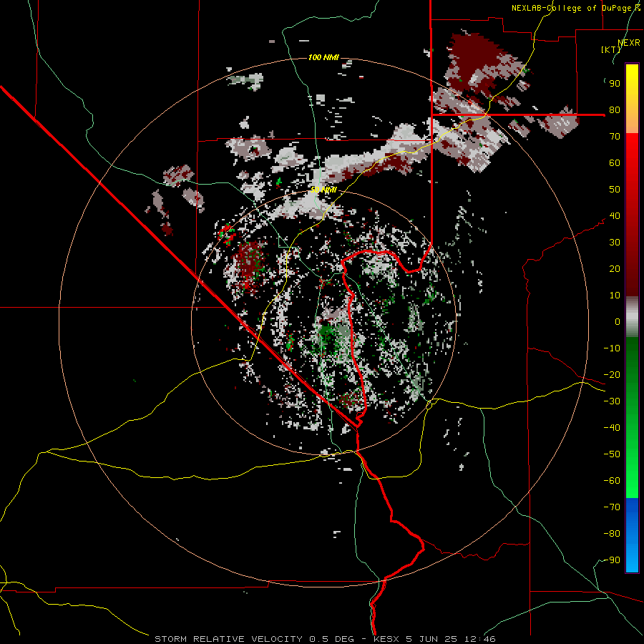Image resolution: width=644 pixels, height=644 pixels.
Task: Click the KESX radar site identifier
Action: click(x=386, y=639)
